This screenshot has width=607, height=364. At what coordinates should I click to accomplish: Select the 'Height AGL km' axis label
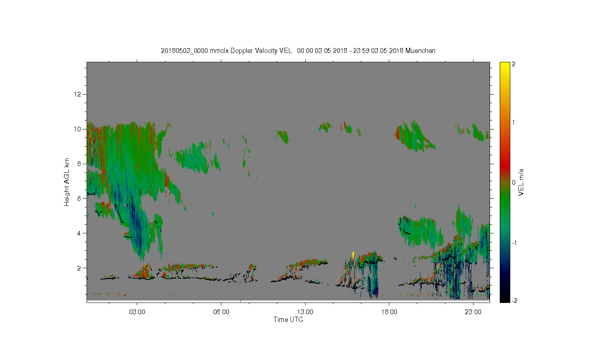(x=67, y=182)
